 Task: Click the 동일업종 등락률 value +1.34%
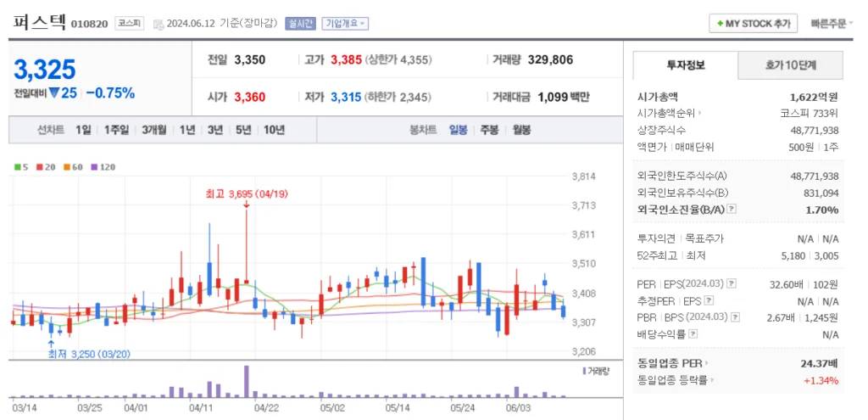tap(822, 380)
